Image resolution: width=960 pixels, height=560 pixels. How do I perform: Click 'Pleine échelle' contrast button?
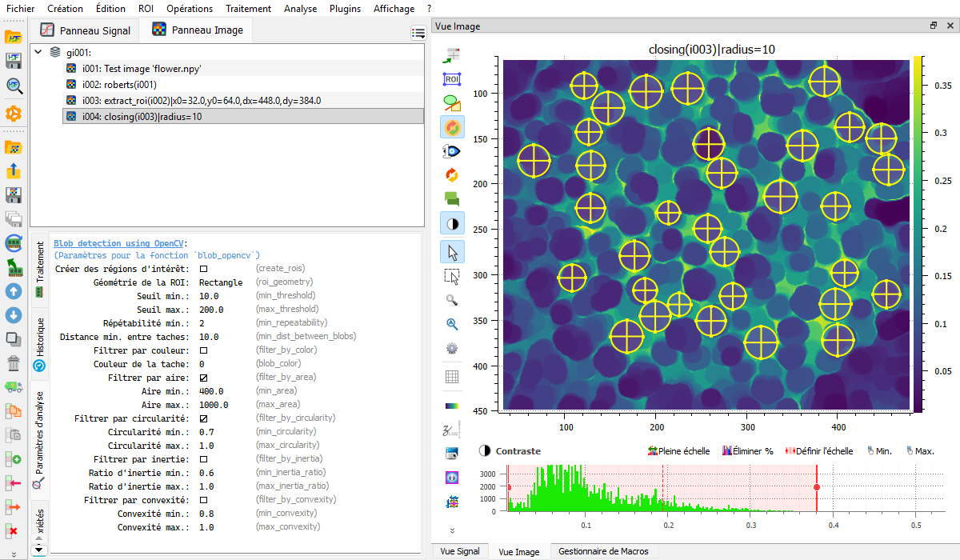pyautogui.click(x=678, y=451)
